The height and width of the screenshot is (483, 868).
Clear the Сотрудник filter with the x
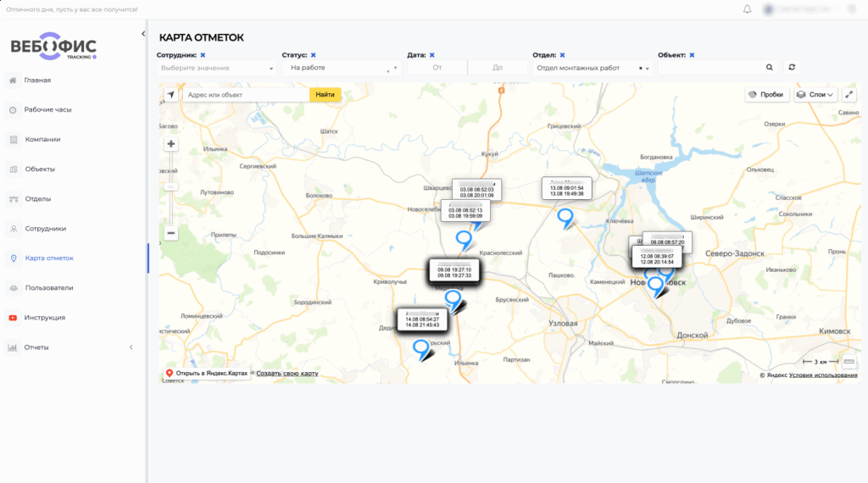pos(203,55)
